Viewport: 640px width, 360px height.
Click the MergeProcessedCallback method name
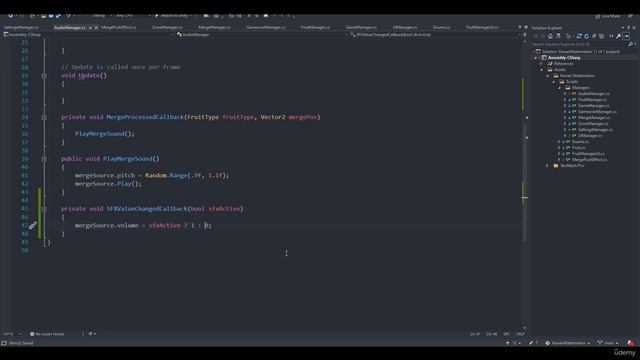(145, 117)
